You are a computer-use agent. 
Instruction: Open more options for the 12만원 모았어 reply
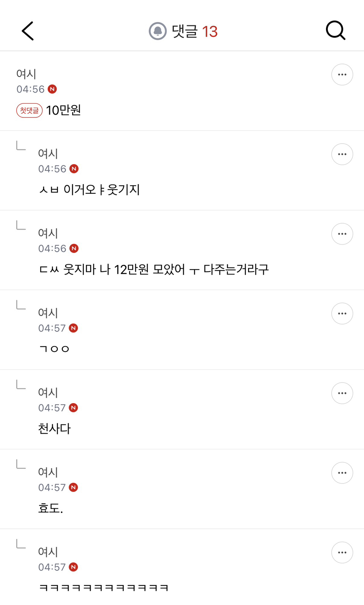tap(342, 234)
